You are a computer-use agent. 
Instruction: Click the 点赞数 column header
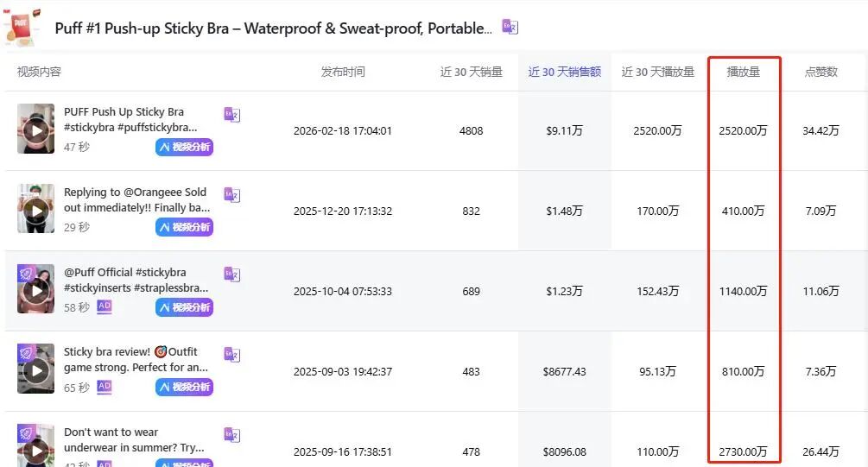point(820,72)
